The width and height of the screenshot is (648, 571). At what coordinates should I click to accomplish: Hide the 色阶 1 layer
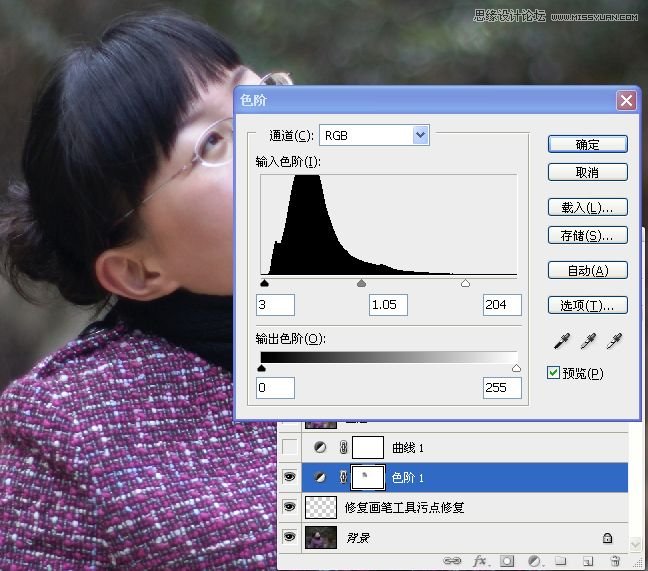point(289,477)
